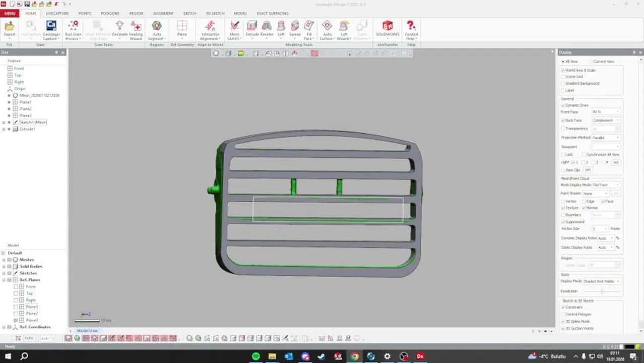This screenshot has width=644, height=363.
Task: Enable Gradient Background checkbox
Action: click(563, 83)
